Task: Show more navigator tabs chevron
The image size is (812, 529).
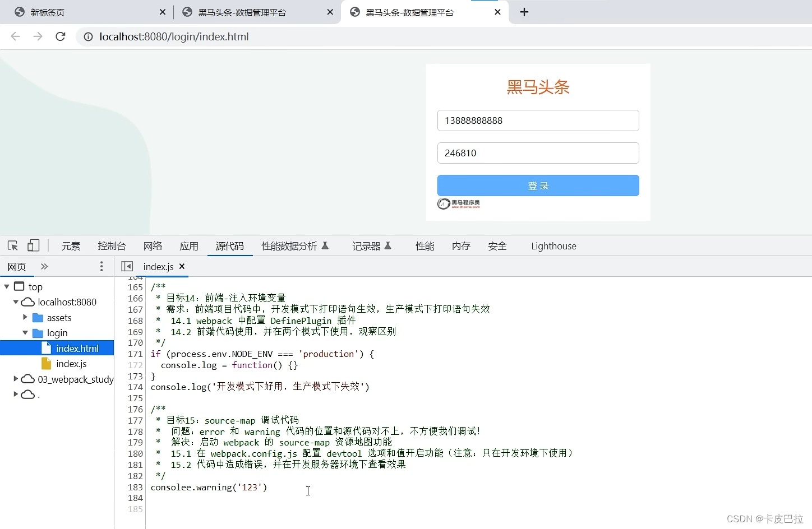Action: [44, 266]
